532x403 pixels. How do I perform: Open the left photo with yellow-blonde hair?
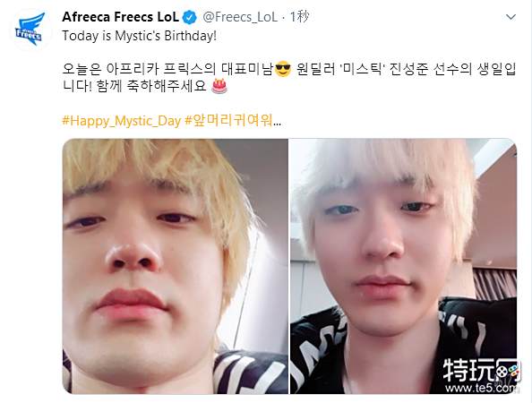click(175, 266)
